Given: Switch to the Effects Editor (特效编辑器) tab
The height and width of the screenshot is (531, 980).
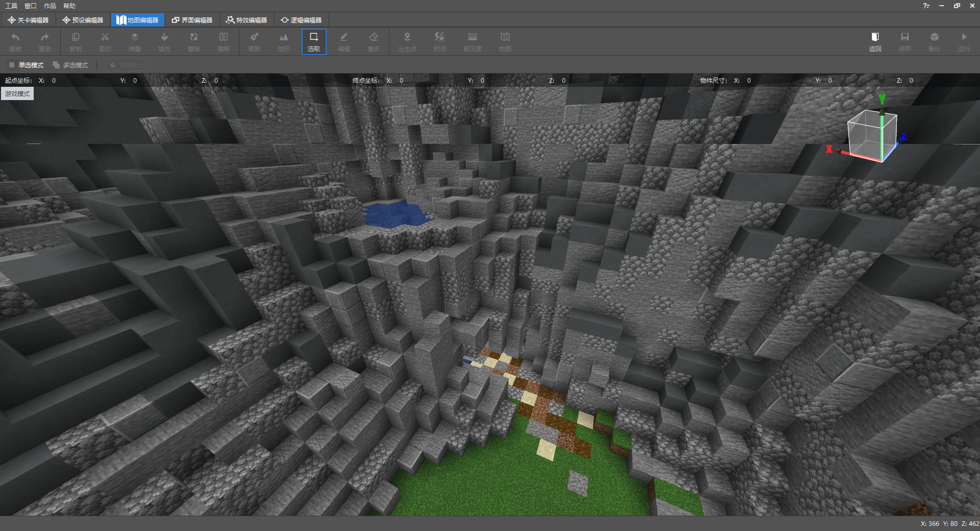Looking at the screenshot, I should (247, 20).
